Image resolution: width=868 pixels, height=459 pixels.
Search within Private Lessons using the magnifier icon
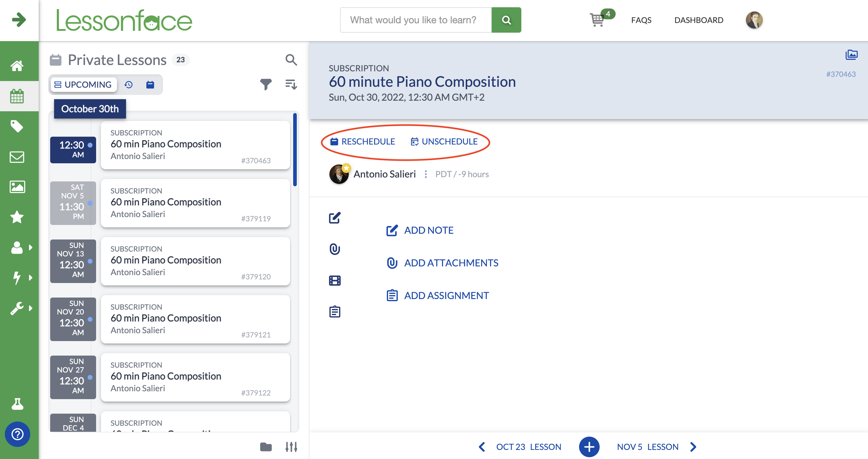pos(291,60)
